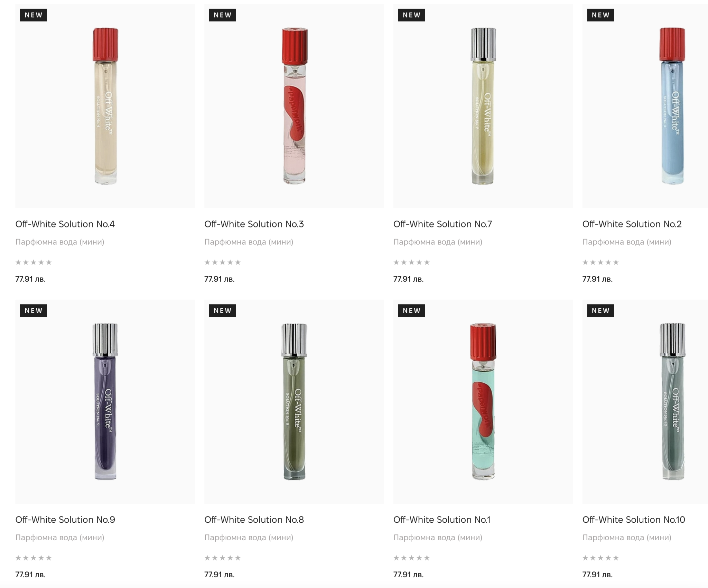Image resolution: width=708 pixels, height=588 pixels.
Task: Click the Off-White Solution No.8 title
Action: (254, 520)
